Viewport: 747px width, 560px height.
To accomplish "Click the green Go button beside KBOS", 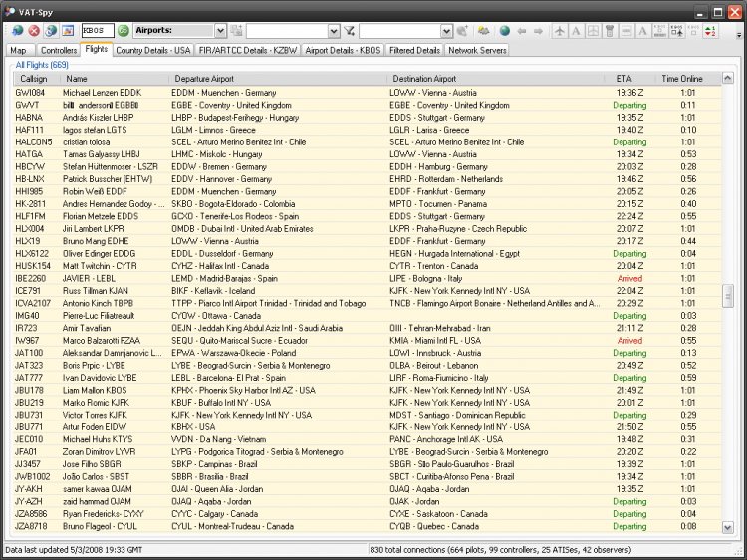I will click(x=124, y=31).
